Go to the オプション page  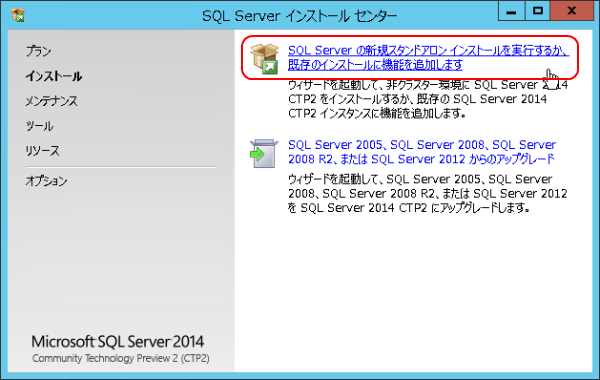tap(46, 181)
